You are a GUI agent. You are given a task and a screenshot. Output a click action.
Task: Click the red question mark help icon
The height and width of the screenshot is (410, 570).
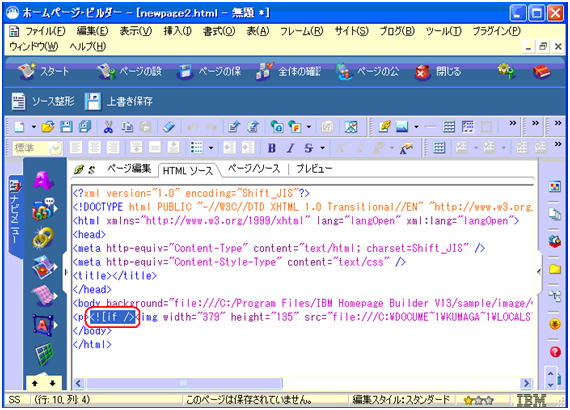click(555, 351)
